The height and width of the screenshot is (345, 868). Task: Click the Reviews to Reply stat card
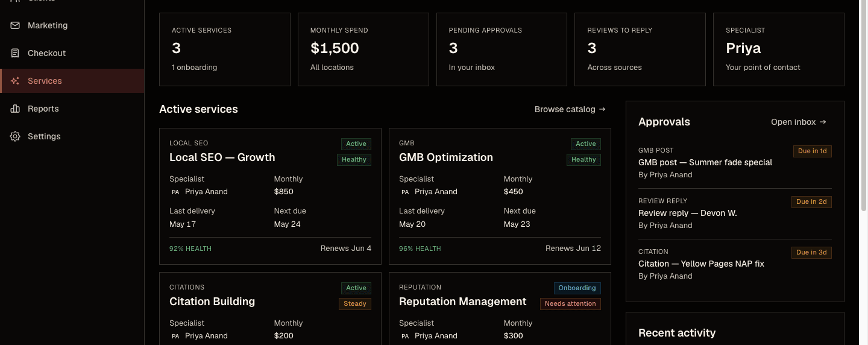[640, 49]
